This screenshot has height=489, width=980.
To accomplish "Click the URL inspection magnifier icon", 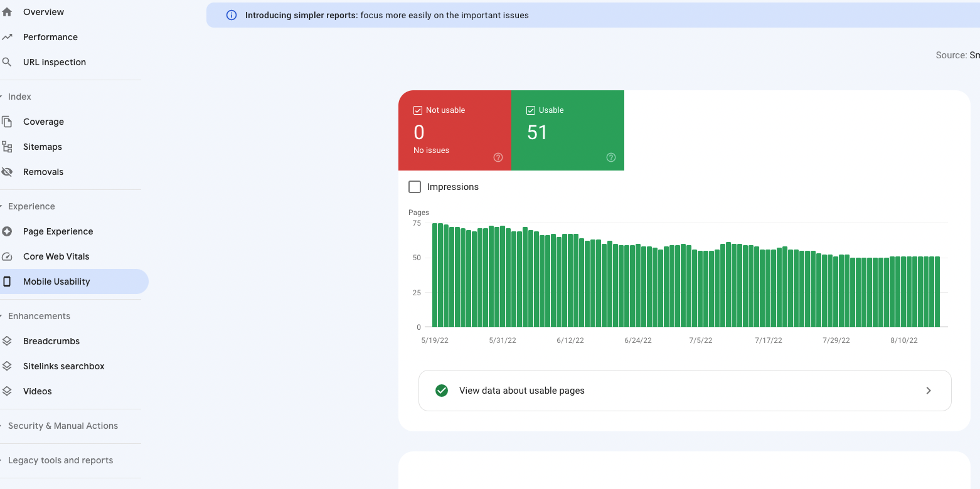I will pyautogui.click(x=7, y=62).
